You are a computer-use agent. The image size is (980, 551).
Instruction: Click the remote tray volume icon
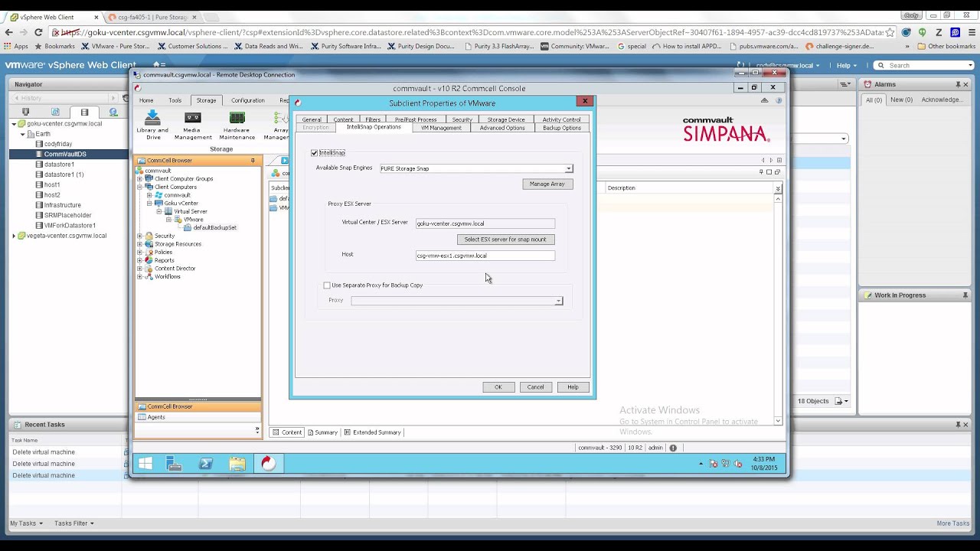pos(738,464)
